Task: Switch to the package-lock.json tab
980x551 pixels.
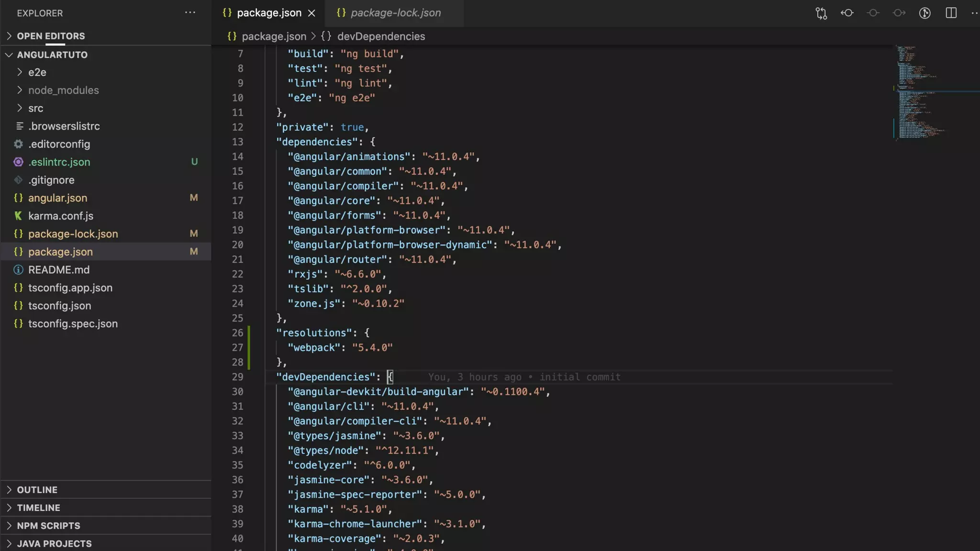Action: [395, 13]
